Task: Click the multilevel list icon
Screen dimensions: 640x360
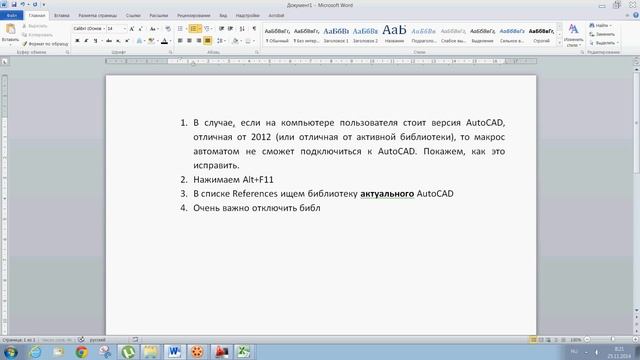Action: pos(207,29)
